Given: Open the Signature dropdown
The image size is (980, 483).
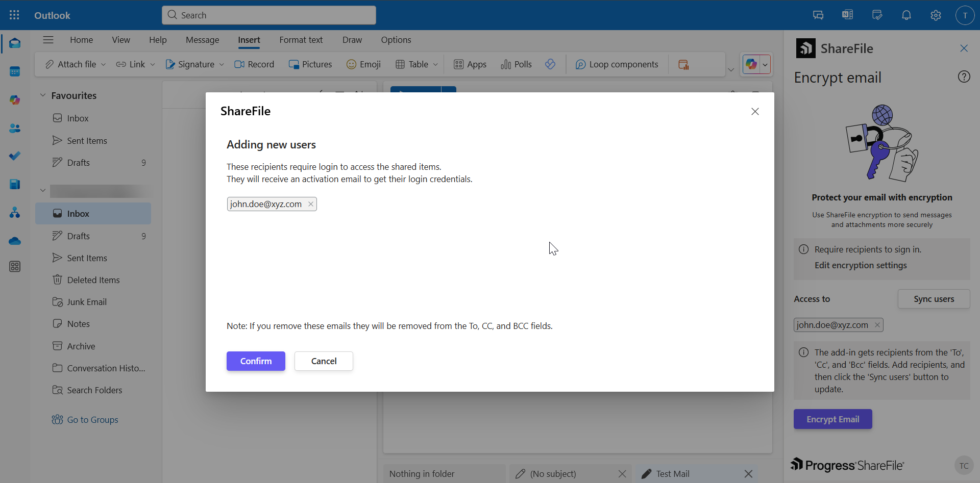Looking at the screenshot, I should click(221, 65).
